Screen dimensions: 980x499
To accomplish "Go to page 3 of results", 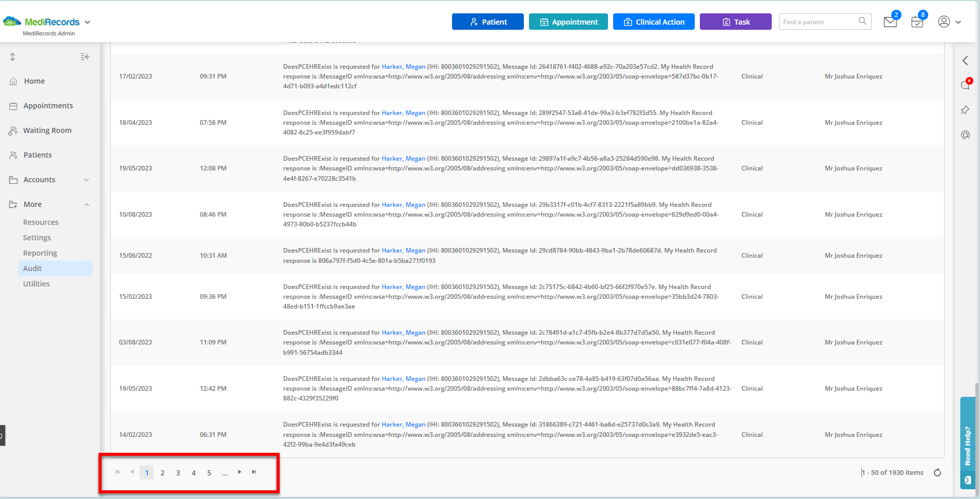I will (x=178, y=473).
